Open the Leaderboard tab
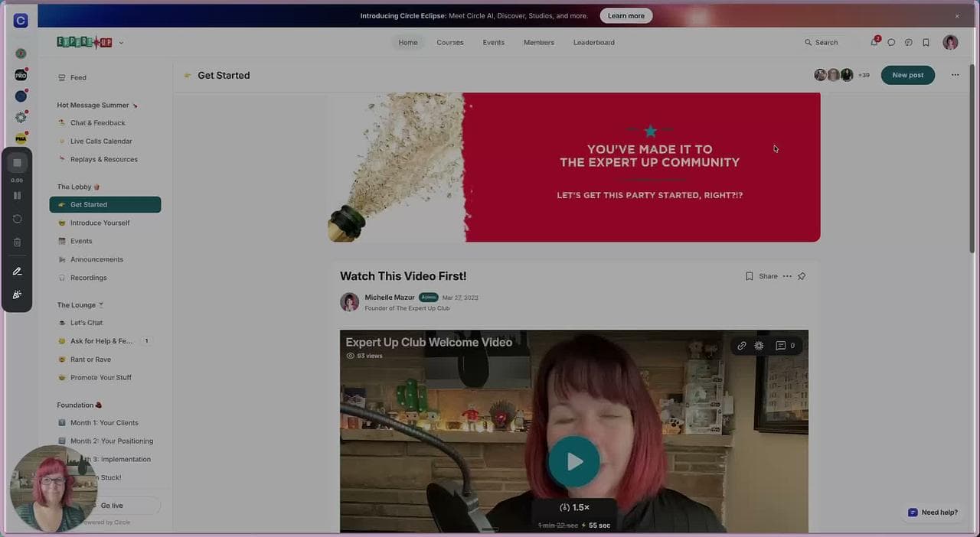The image size is (980, 537). coord(594,43)
